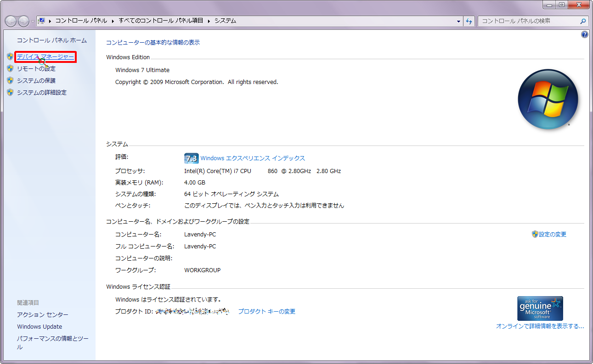Click the genuine Microsoft software badge

click(540, 308)
